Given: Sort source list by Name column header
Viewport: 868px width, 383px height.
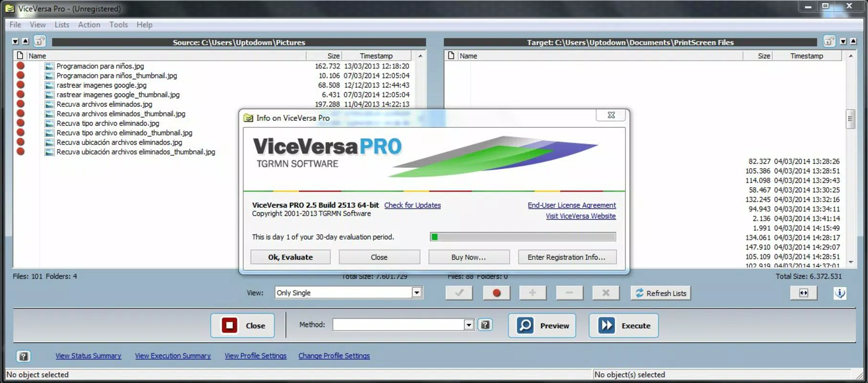Looking at the screenshot, I should (166, 56).
